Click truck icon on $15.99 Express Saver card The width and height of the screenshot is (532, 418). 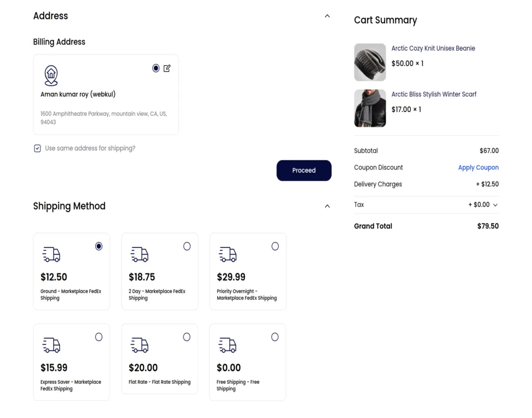coord(51,345)
